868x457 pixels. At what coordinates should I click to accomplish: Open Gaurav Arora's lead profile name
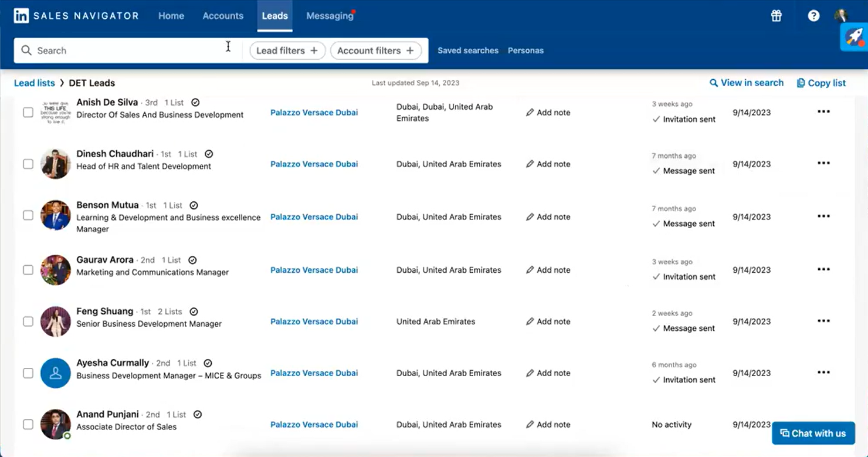(x=105, y=260)
